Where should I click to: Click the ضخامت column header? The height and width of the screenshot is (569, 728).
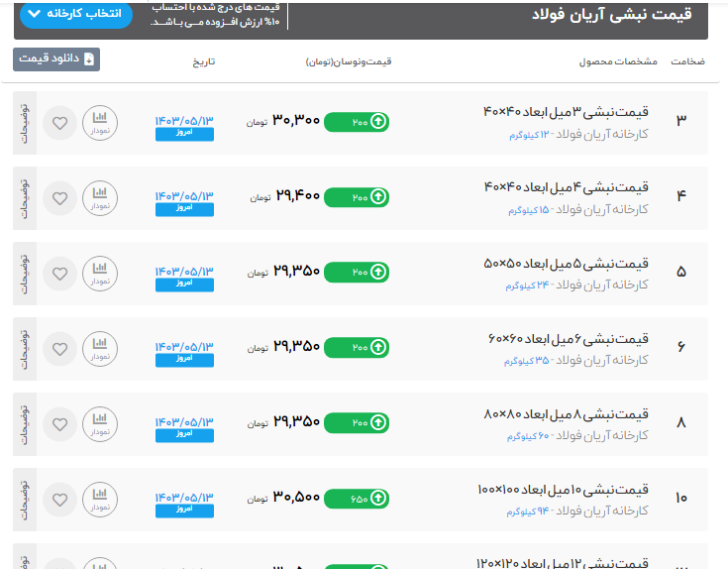tap(687, 61)
